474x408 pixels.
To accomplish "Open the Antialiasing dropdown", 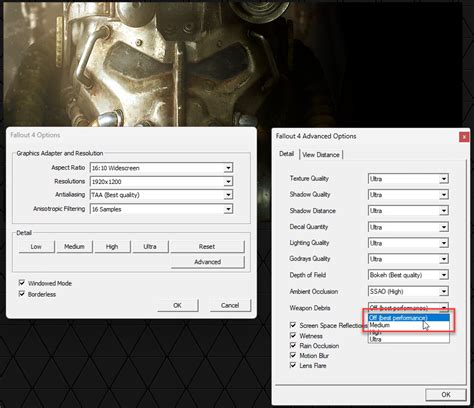I will point(161,195).
